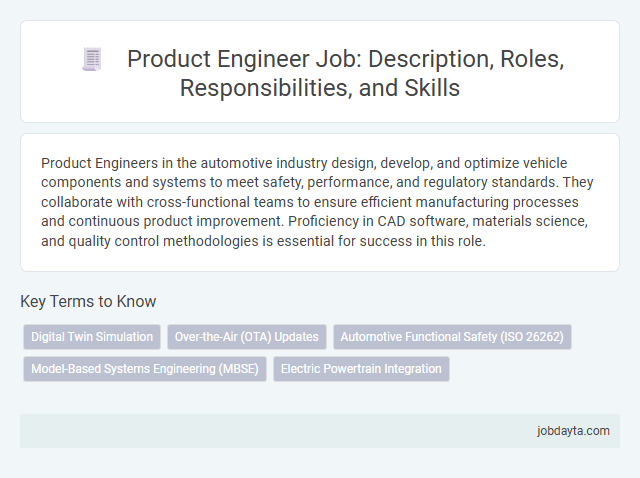Screen dimensions: 640x478
Task: Click the automotive Product Engineers description paragraph
Action: [x=317, y=202]
